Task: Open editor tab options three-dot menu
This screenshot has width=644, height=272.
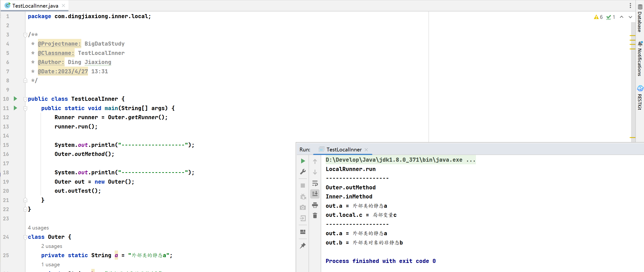Action: pos(630,5)
